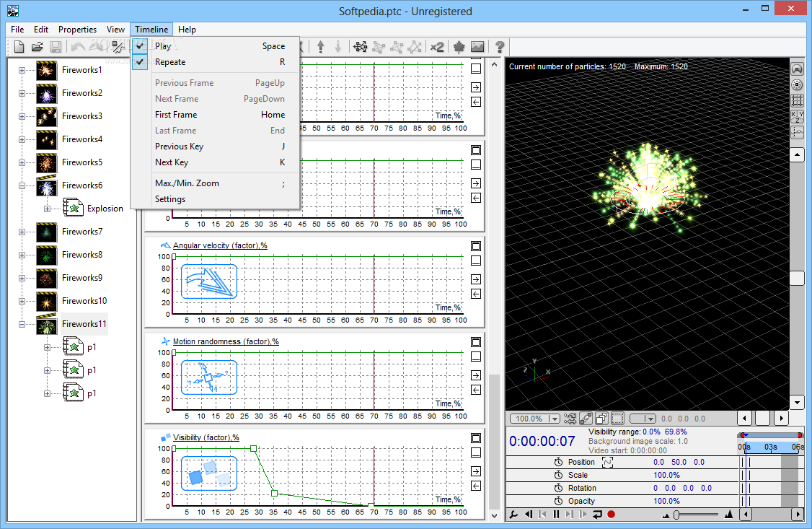
Task: Click the Fireworks6 thumbnail image
Action: tap(47, 185)
